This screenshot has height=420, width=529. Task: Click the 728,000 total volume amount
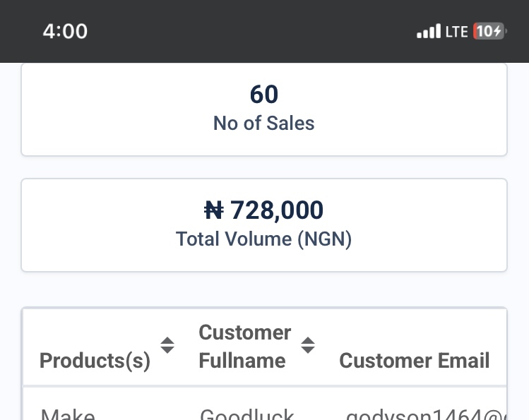(277, 210)
